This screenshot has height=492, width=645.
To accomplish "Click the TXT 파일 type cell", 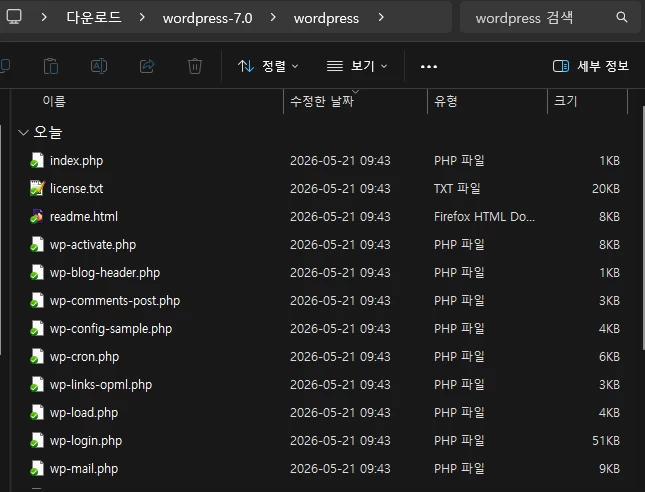I will point(457,188).
